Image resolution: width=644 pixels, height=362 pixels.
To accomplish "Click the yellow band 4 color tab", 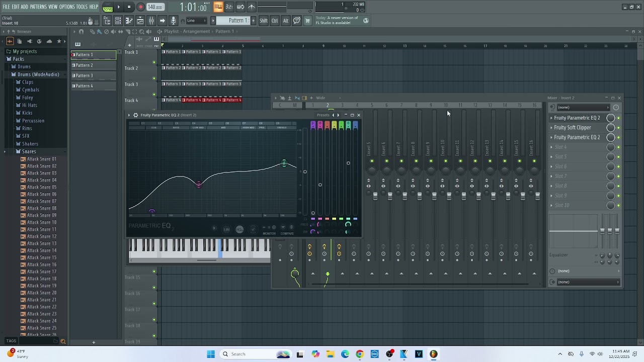I will tap(334, 125).
